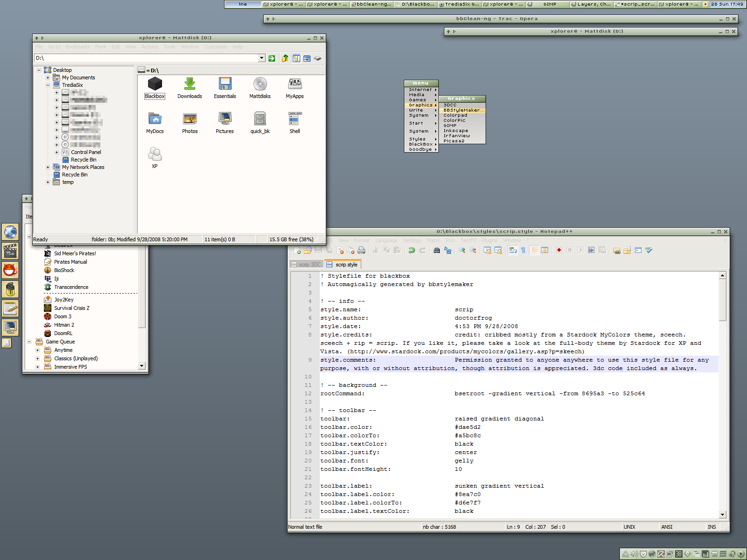Click the macro record red dot
Viewport: 747px width, 560px height.
(559, 250)
